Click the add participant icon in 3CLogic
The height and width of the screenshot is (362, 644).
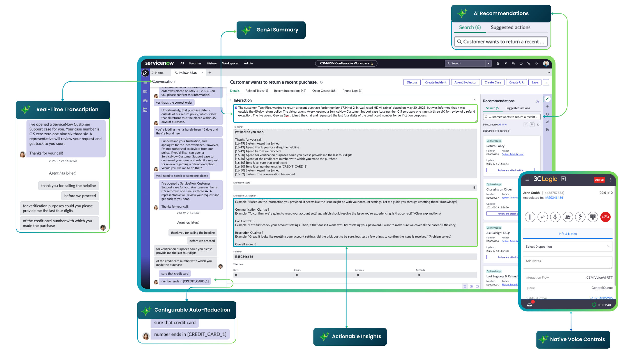click(x=567, y=217)
